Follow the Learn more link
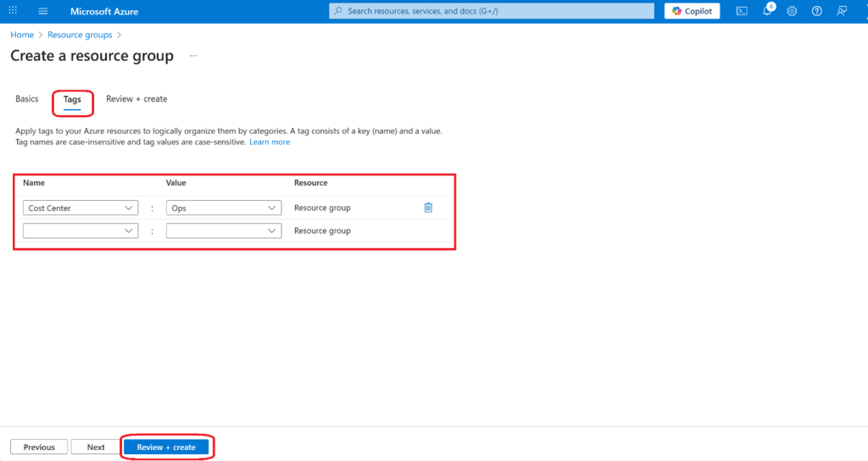 270,142
